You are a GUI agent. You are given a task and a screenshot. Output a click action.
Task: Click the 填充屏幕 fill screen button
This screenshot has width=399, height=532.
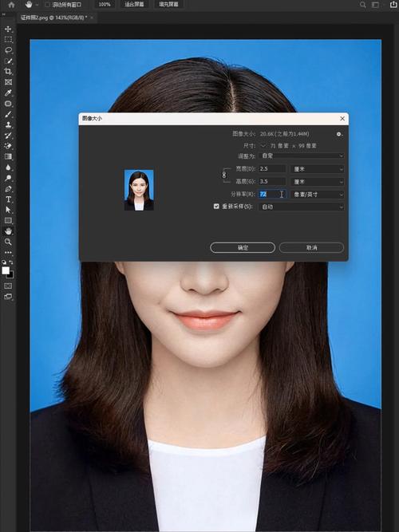168,5
